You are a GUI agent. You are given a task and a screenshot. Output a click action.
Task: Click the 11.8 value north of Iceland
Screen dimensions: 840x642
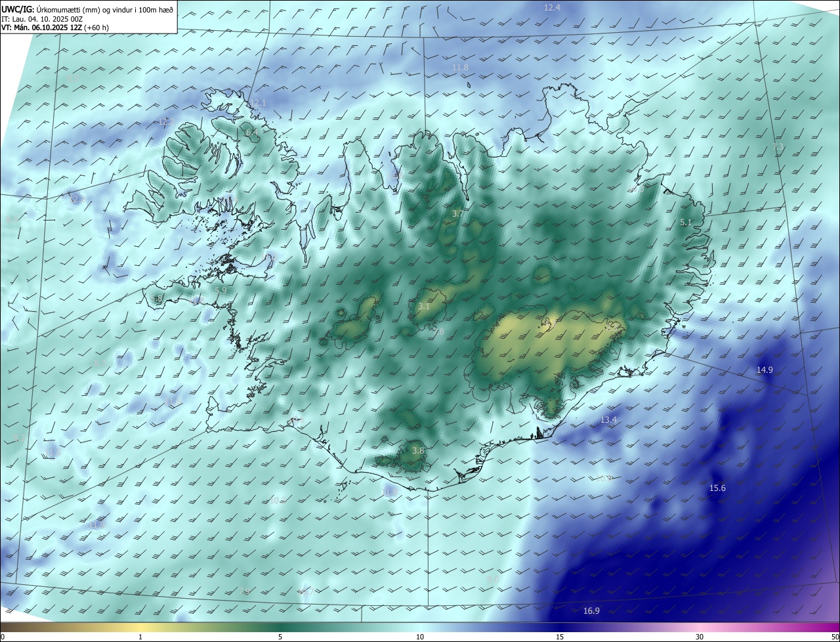tap(461, 68)
